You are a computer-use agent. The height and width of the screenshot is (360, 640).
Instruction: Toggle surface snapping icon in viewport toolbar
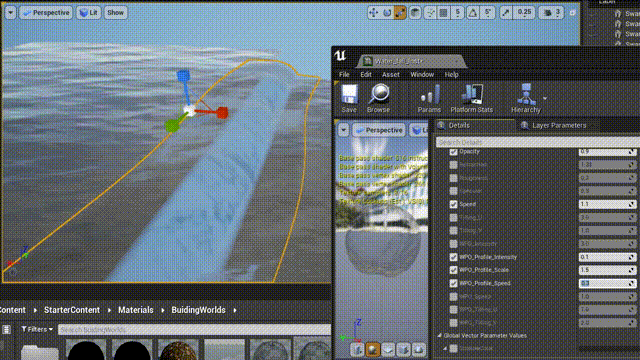[430, 13]
